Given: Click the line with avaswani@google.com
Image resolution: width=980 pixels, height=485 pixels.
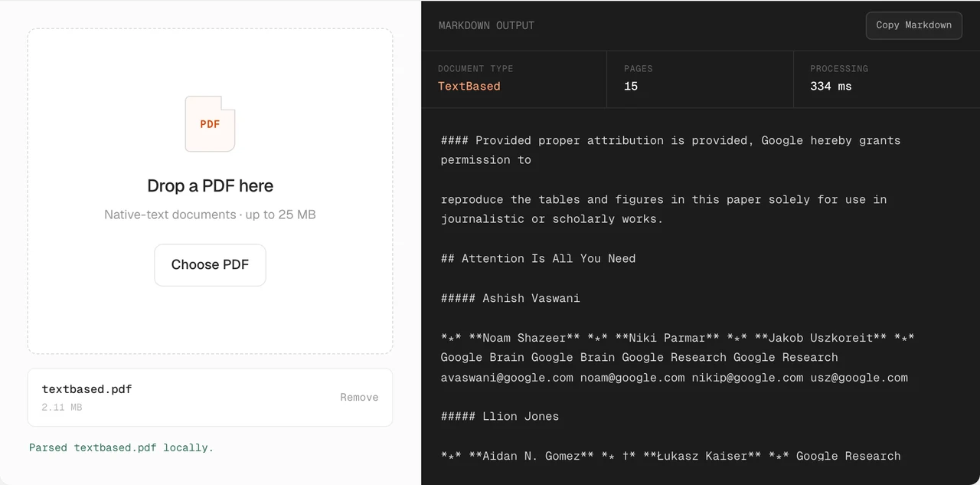Looking at the screenshot, I should pos(675,378).
